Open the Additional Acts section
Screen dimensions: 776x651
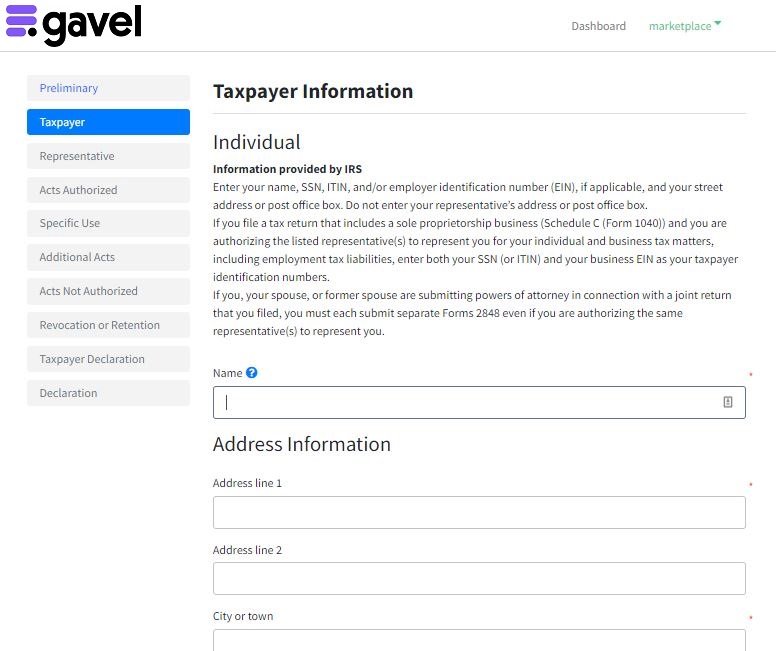[108, 257]
